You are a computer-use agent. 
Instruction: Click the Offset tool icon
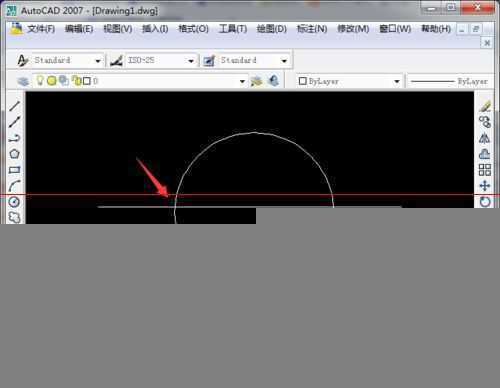tap(485, 154)
